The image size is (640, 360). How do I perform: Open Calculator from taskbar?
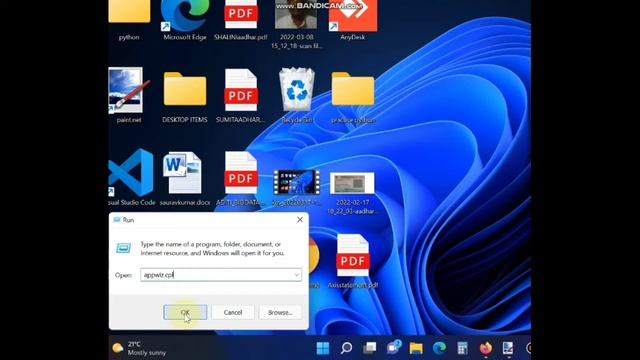462,348
